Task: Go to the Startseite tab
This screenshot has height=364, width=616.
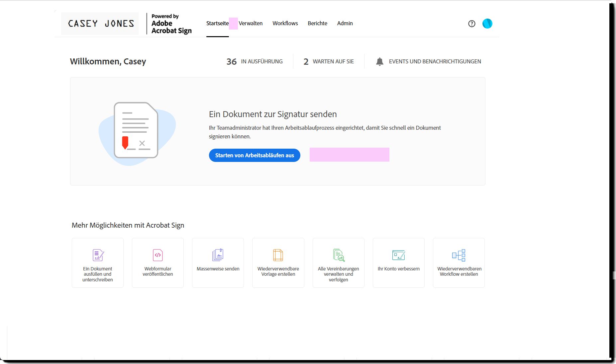Action: (217, 23)
